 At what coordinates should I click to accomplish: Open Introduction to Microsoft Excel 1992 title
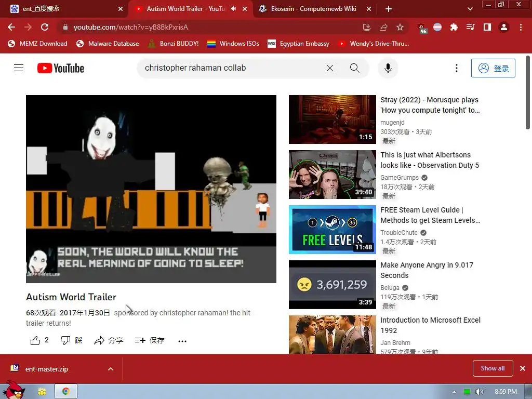[431, 325]
